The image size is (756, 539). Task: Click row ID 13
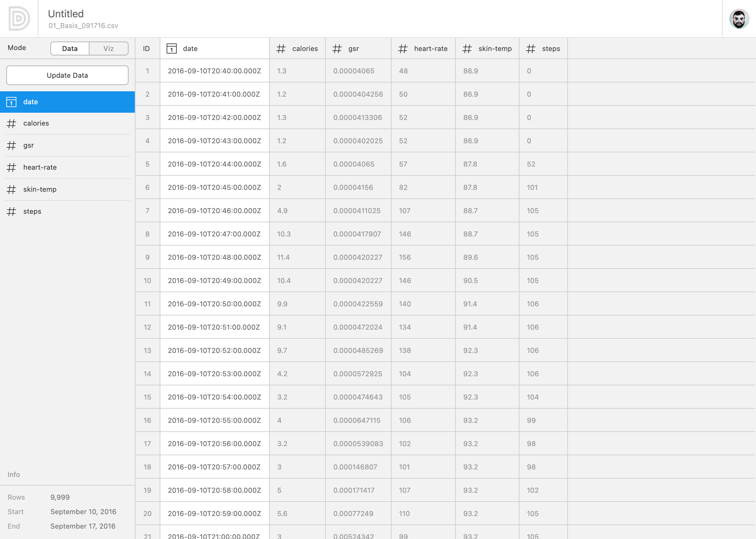click(x=147, y=350)
